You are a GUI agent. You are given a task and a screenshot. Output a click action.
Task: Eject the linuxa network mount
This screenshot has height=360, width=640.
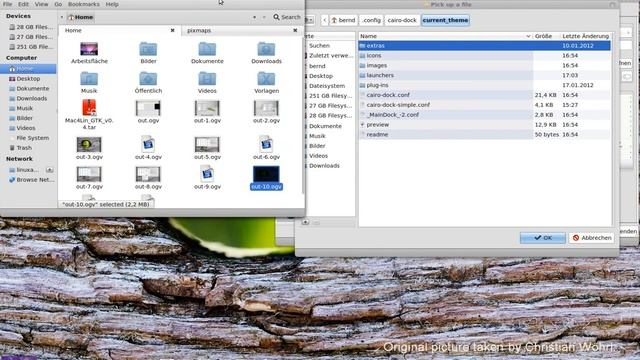[50, 169]
